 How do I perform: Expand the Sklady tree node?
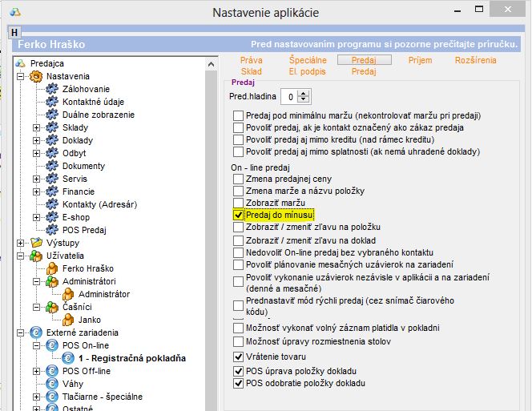click(x=36, y=127)
